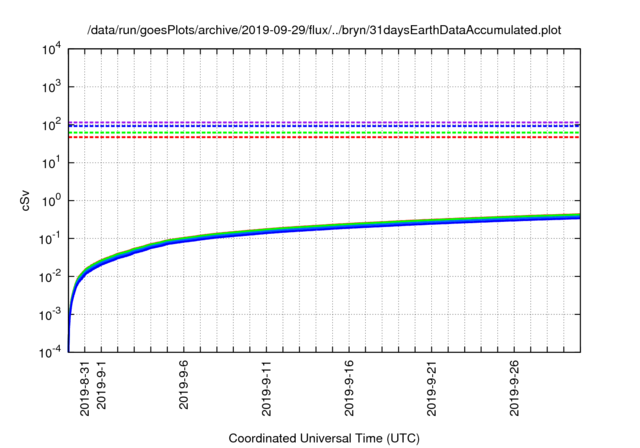Click the 2019-9-6 date label
Viewport: 640px width, 448px height.
point(184,385)
